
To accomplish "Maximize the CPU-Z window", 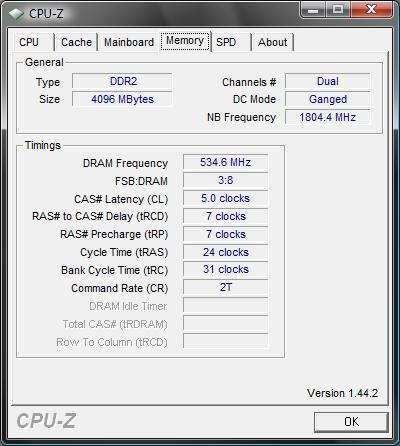I will pyautogui.click(x=337, y=10).
